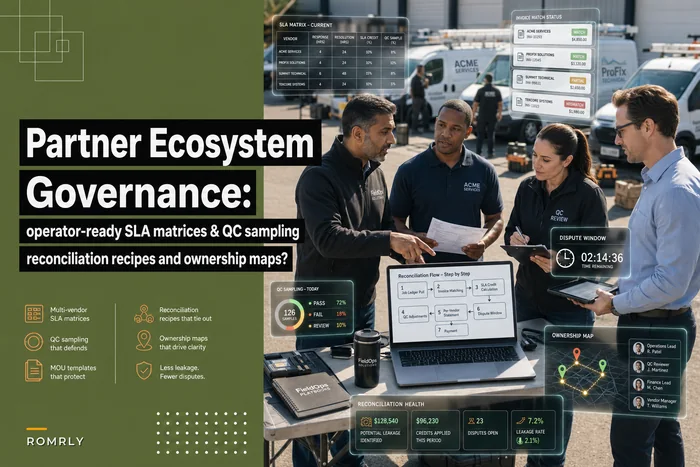Click the OWNERSHIP MAP panel title
The width and height of the screenshot is (700, 467).
click(573, 335)
